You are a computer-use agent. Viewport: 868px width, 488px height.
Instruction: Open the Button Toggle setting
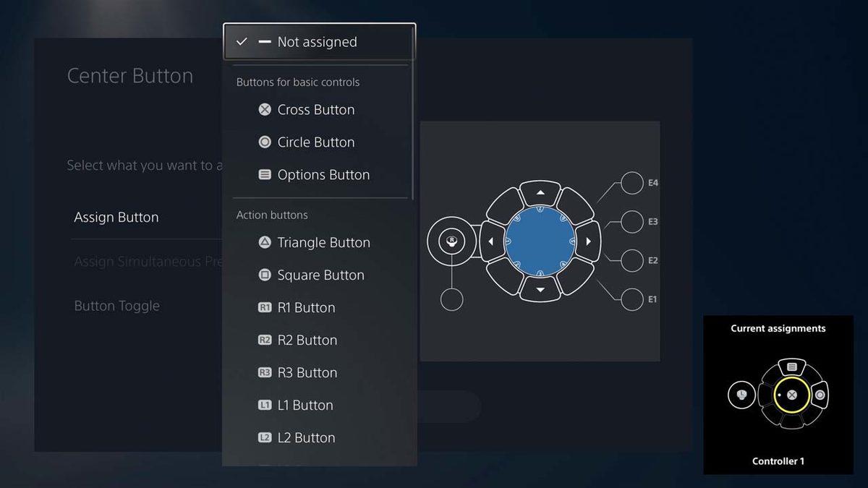click(x=117, y=306)
